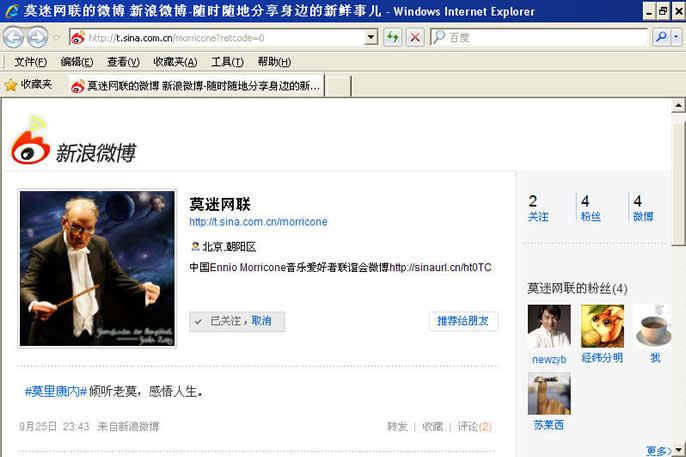Click the Sina Weibo logo
Viewport: 686px width, 457px height.
coord(74,142)
